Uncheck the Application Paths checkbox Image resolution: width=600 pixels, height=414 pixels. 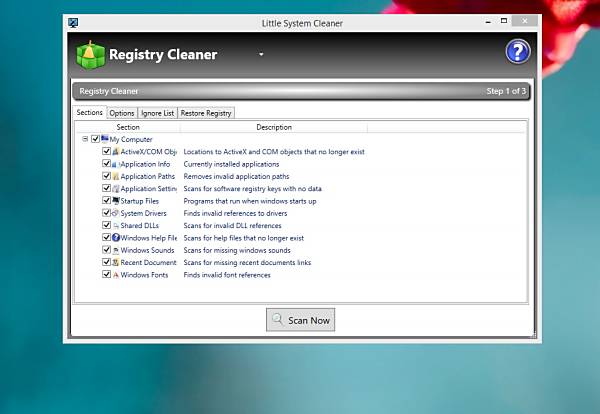click(x=106, y=176)
